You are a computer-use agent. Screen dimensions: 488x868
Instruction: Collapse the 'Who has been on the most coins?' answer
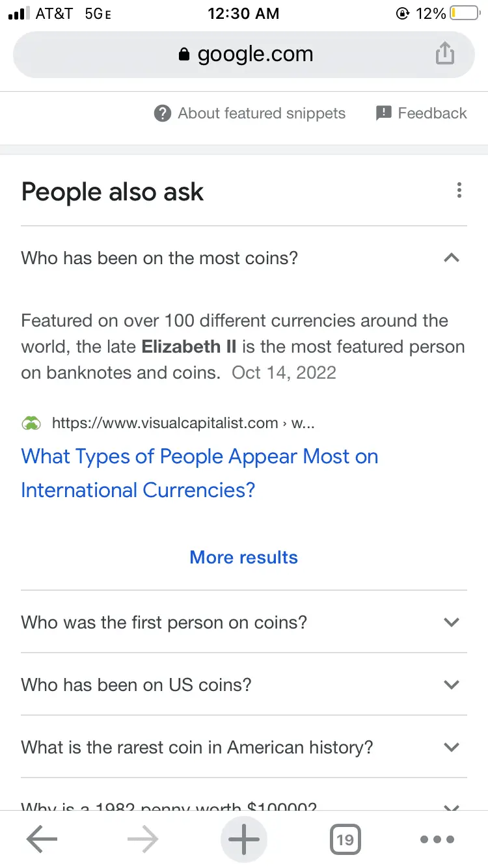(x=451, y=258)
